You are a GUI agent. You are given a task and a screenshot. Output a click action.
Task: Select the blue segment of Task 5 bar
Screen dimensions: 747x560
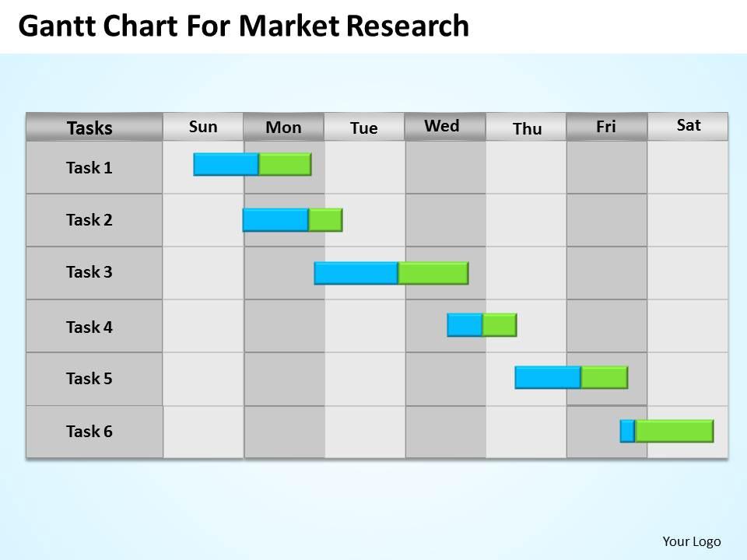(548, 377)
